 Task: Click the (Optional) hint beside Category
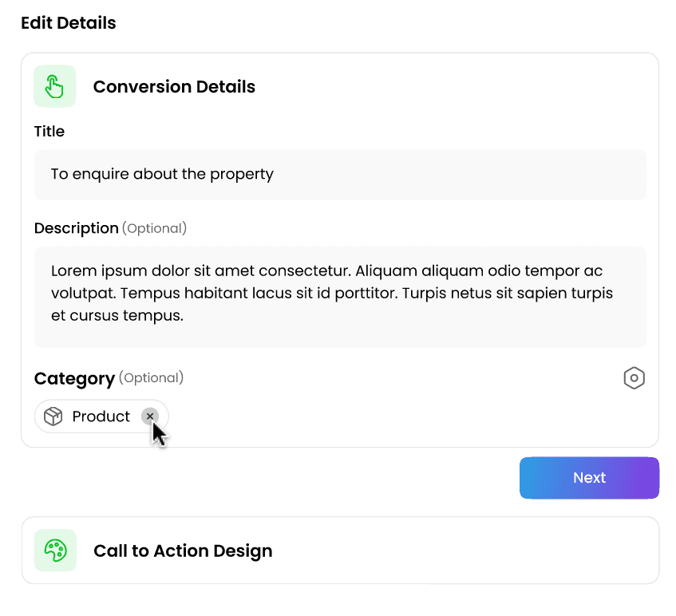tap(151, 377)
